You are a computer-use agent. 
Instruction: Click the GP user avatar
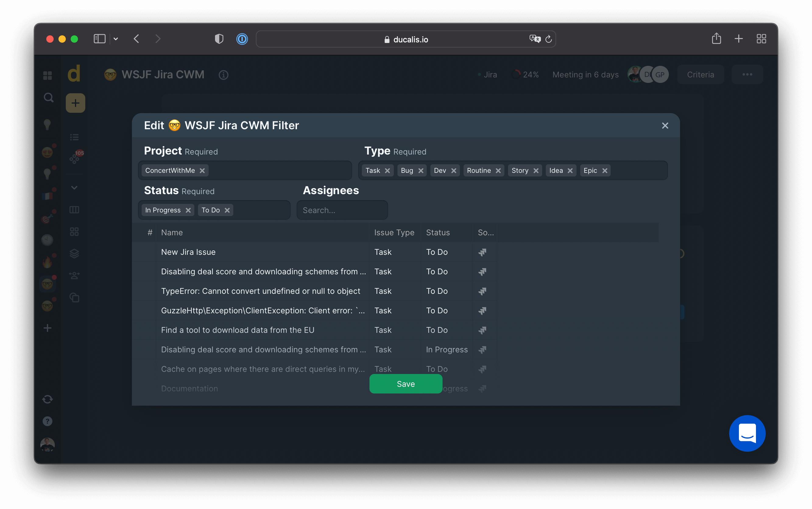[660, 75]
